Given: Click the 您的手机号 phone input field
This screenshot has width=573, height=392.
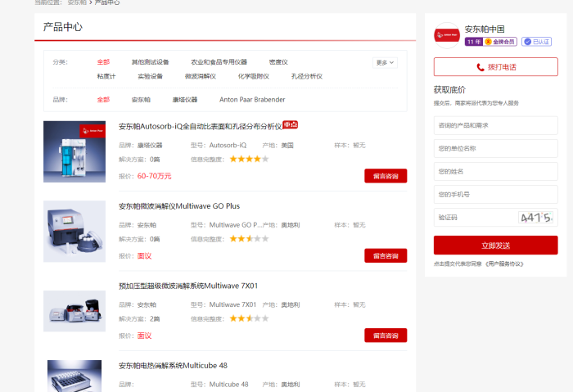Looking at the screenshot, I should [x=495, y=194].
